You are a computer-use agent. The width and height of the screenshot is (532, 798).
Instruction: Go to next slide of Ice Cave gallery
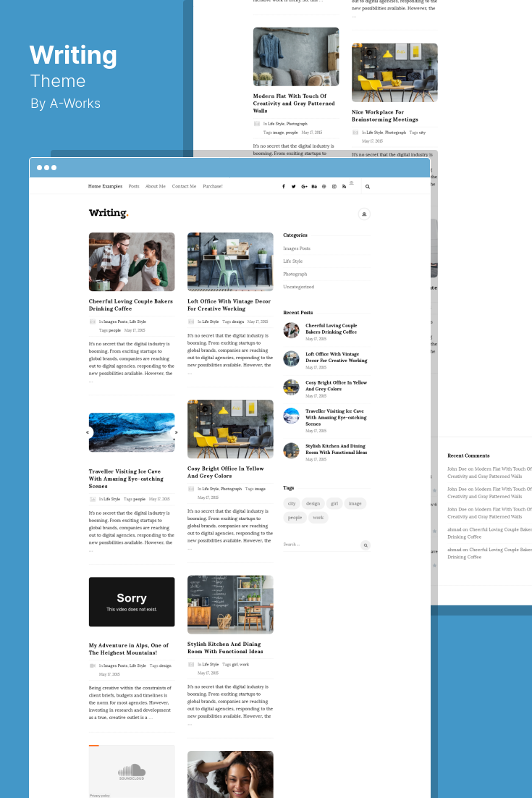click(x=175, y=432)
